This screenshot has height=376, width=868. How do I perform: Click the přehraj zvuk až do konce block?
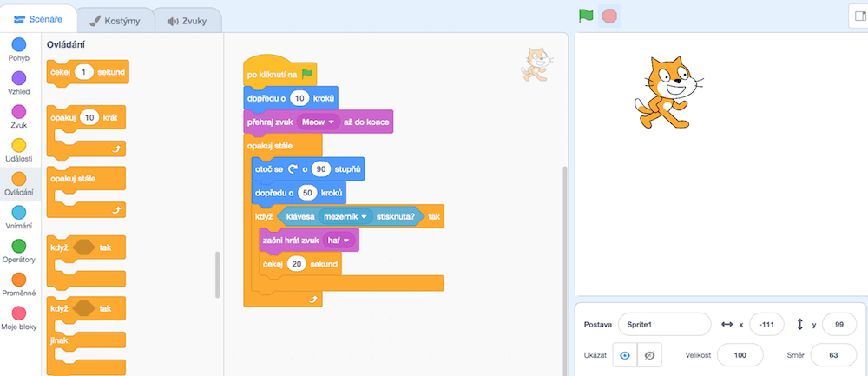(319, 122)
